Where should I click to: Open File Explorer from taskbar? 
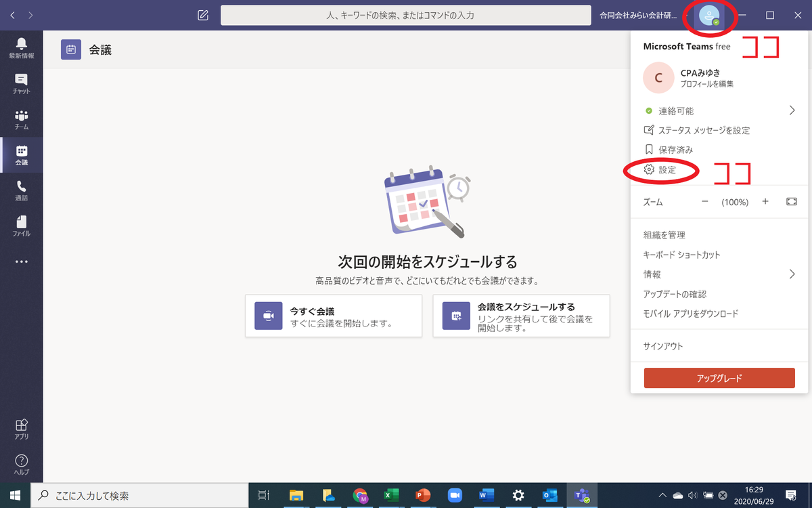(296, 495)
